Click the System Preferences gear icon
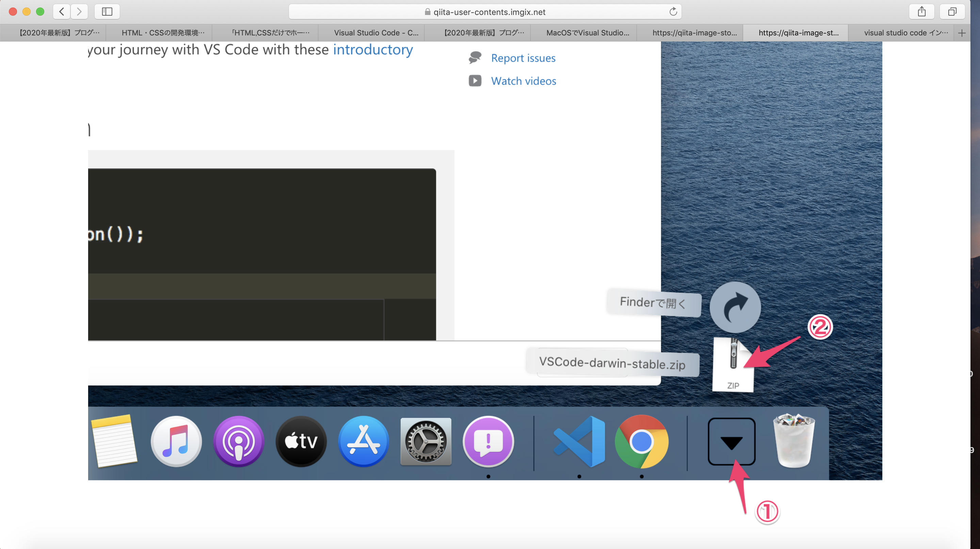 [x=426, y=442]
